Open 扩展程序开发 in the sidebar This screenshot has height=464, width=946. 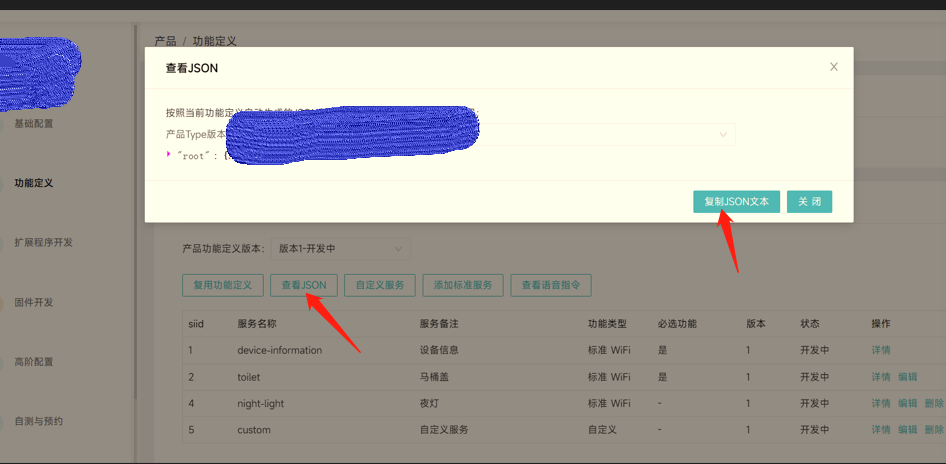43,243
